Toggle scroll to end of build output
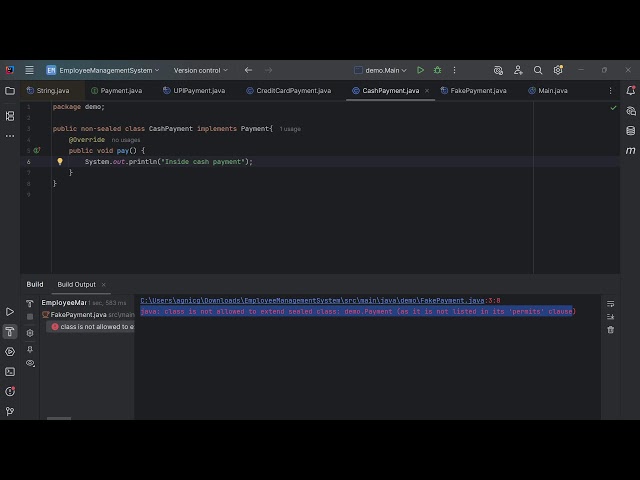640x480 pixels. pyautogui.click(x=611, y=317)
